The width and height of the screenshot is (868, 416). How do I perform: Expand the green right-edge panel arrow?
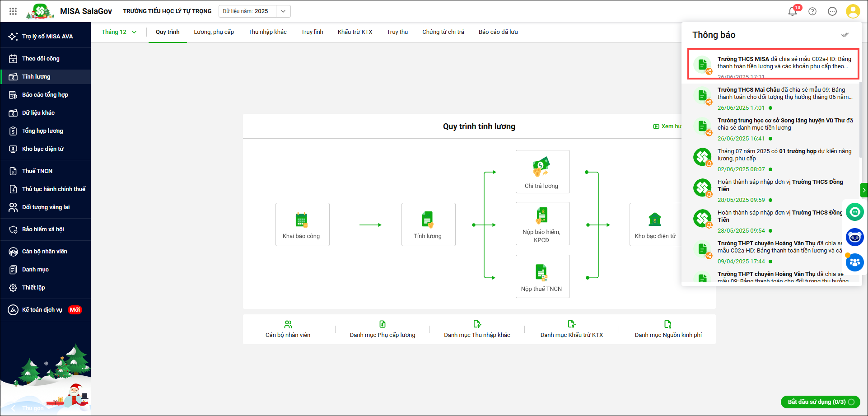coord(864,190)
